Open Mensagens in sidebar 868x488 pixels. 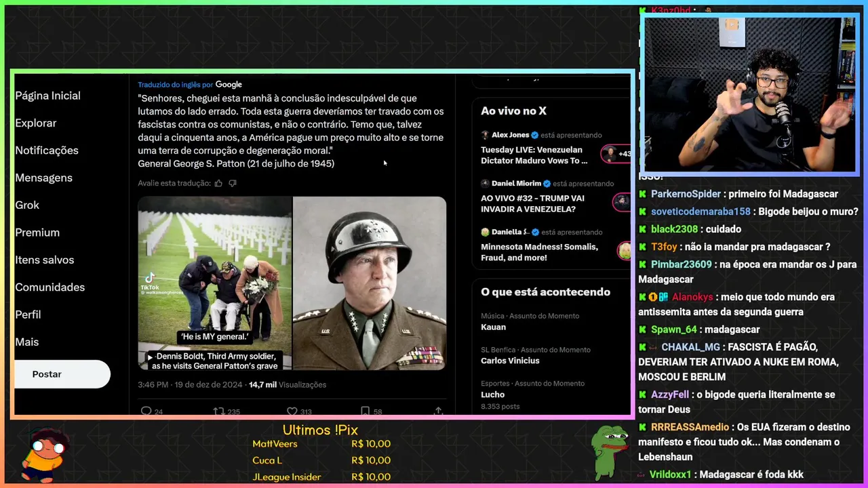[43, 178]
